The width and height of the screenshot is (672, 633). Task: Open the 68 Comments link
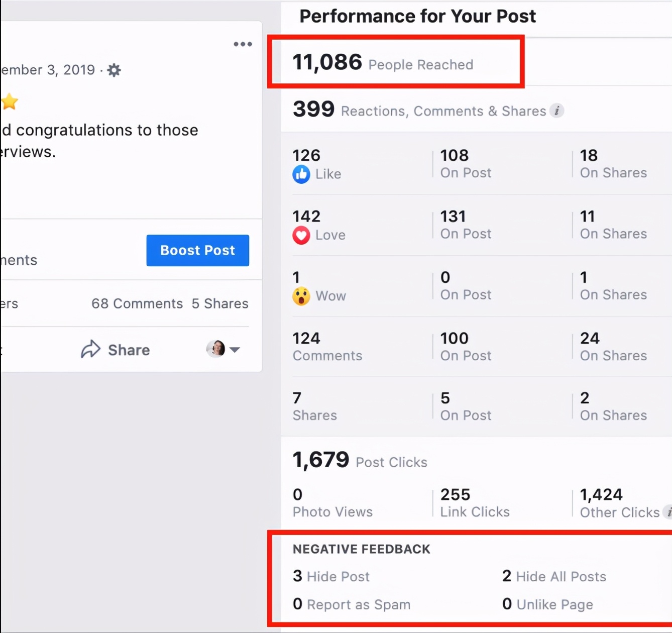137,303
